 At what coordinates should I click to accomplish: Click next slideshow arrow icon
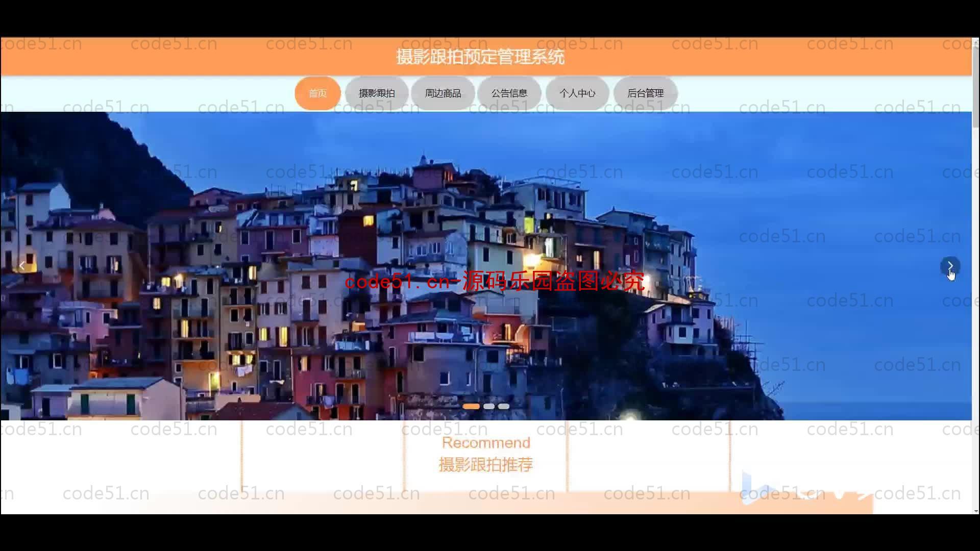click(950, 264)
